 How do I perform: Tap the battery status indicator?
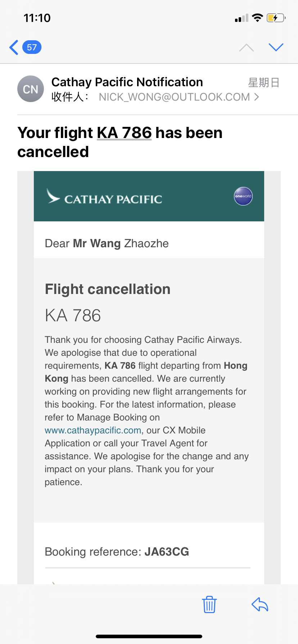[276, 18]
